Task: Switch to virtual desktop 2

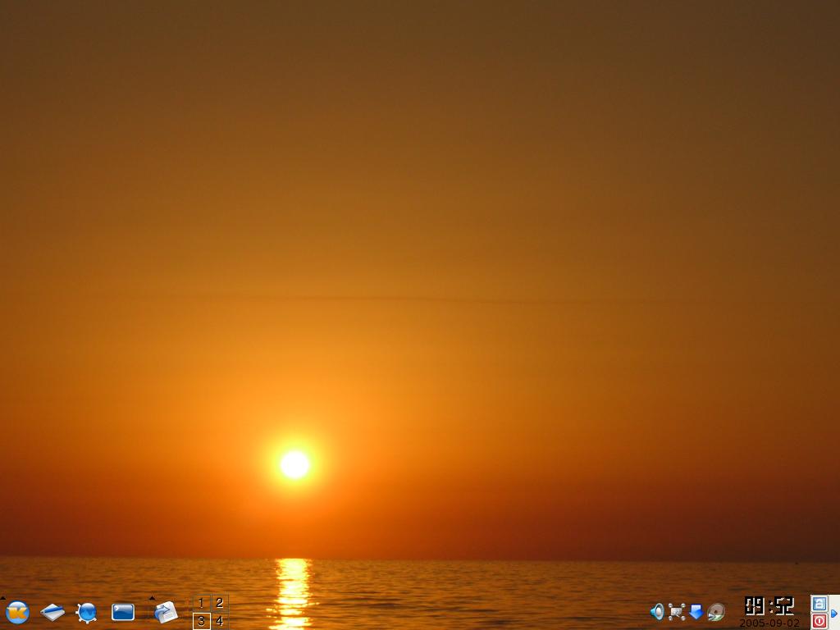Action: point(220,603)
